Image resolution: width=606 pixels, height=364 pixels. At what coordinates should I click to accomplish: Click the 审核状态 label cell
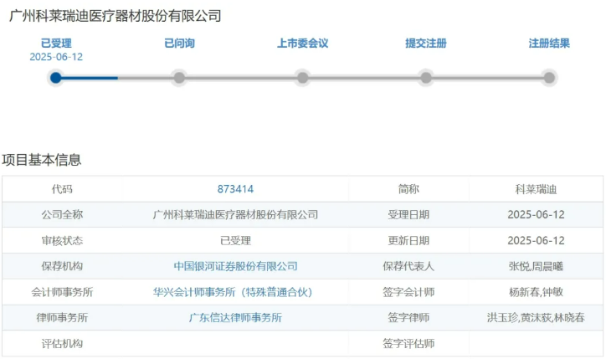(62, 240)
